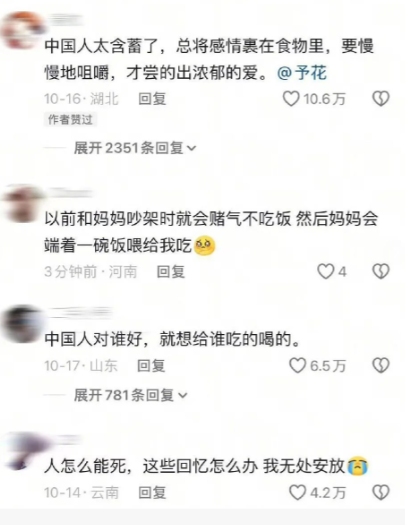Select the 作者赞过 tag
This screenshot has width=405, height=525.
coord(70,120)
